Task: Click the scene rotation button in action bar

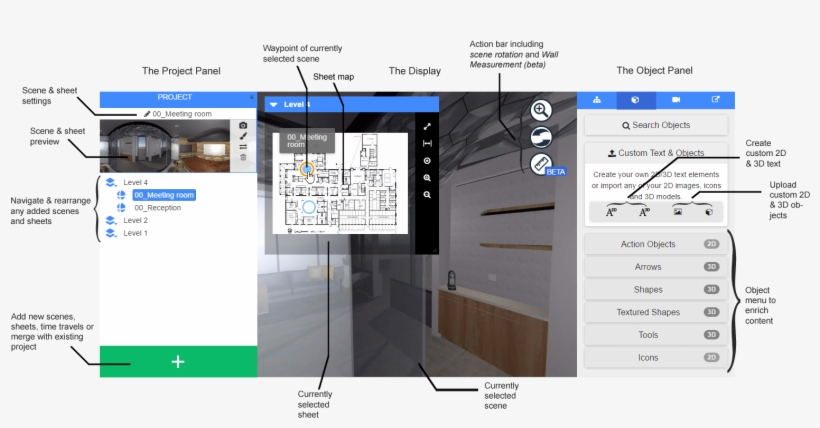Action: tap(541, 137)
